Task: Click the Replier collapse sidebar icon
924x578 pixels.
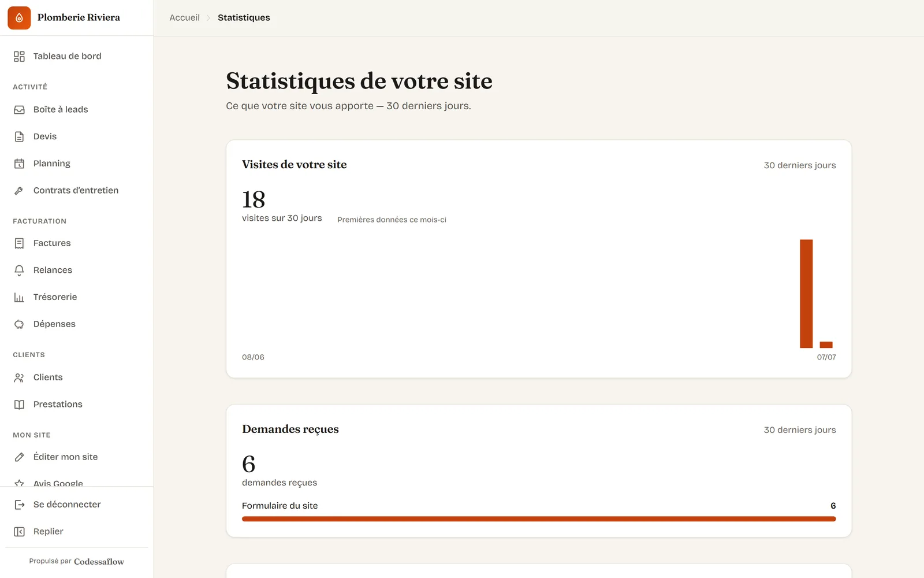Action: click(x=19, y=531)
